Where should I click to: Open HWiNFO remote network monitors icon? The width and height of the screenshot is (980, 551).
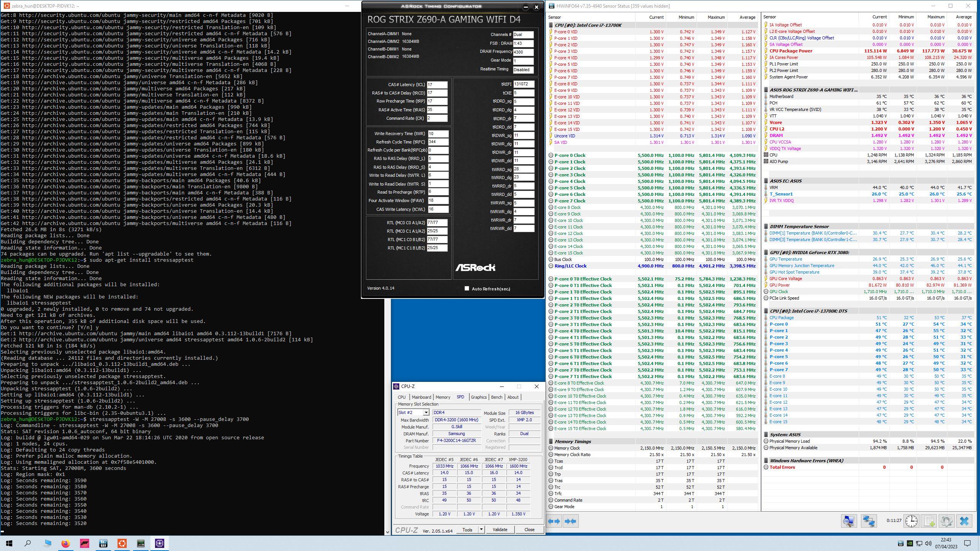(x=869, y=521)
